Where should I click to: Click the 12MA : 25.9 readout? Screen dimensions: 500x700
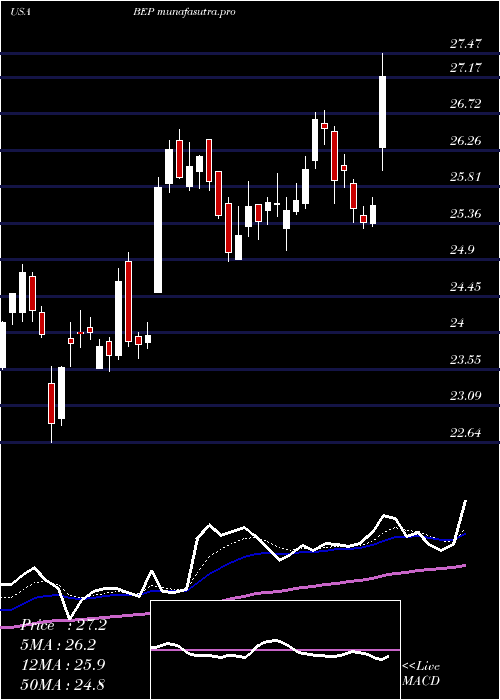(63, 665)
